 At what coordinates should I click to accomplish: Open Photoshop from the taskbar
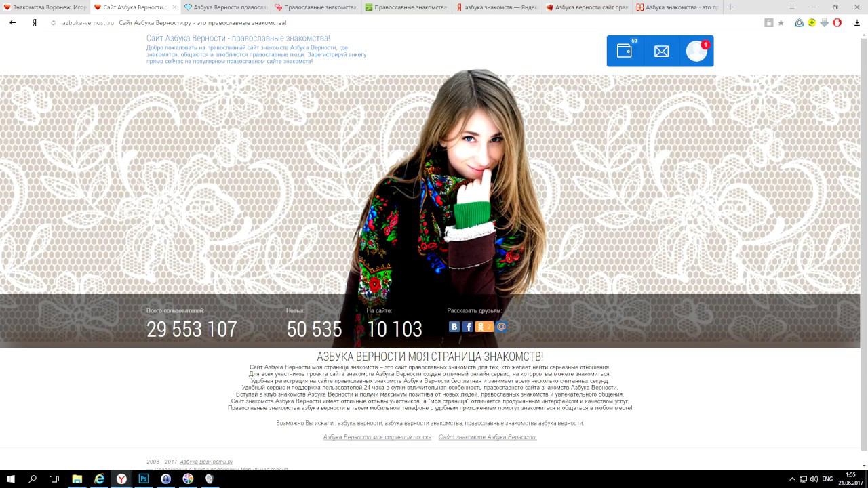144,479
